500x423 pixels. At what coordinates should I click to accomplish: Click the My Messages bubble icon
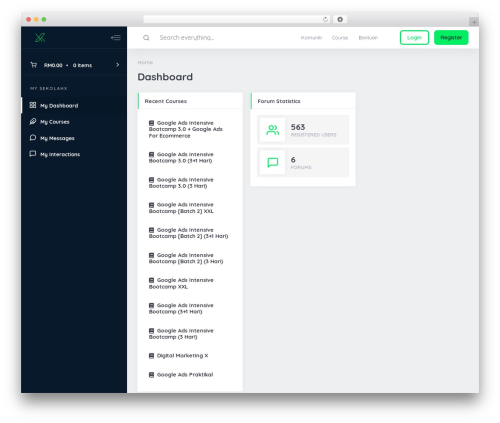coord(33,138)
